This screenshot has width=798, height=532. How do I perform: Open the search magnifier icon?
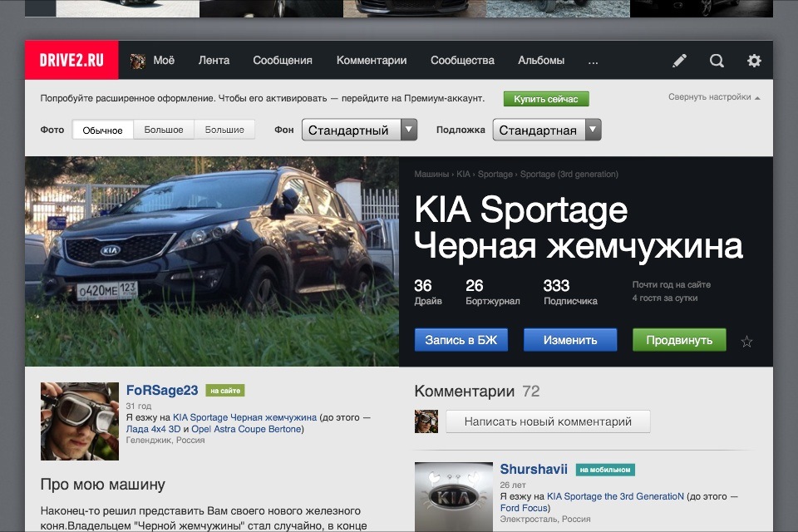tap(717, 61)
